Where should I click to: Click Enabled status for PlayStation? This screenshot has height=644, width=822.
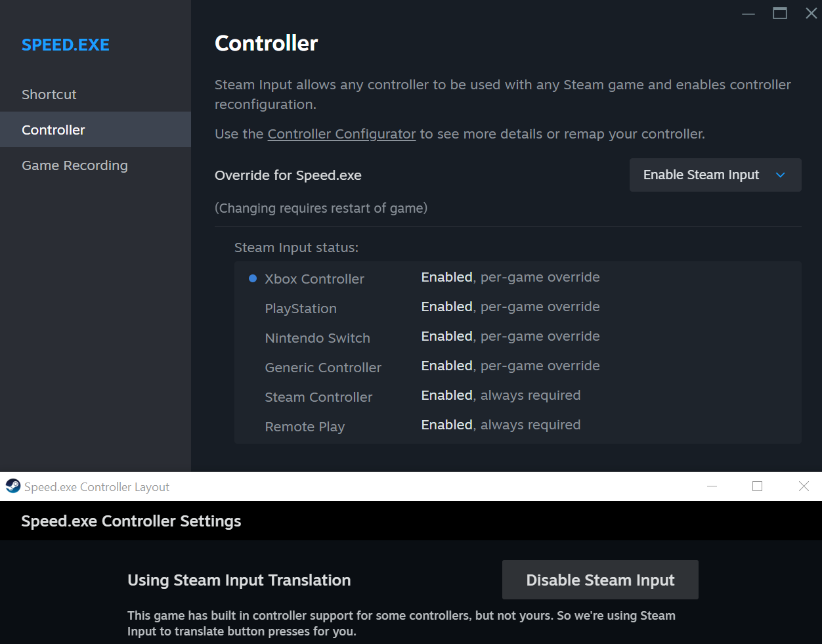[447, 307]
